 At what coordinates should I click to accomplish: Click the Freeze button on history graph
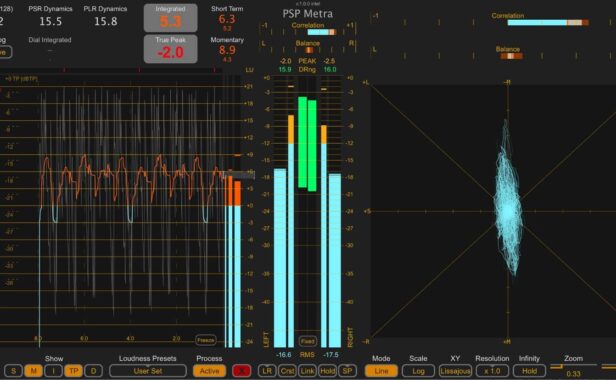205,340
